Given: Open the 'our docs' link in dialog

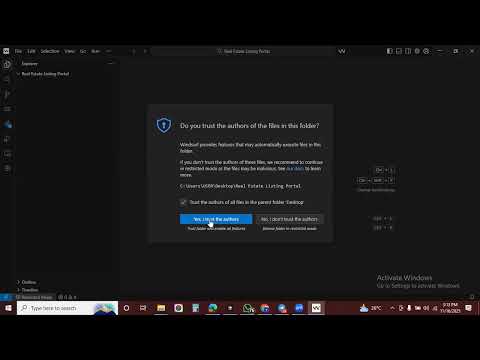Looking at the screenshot, I should coord(295,169).
